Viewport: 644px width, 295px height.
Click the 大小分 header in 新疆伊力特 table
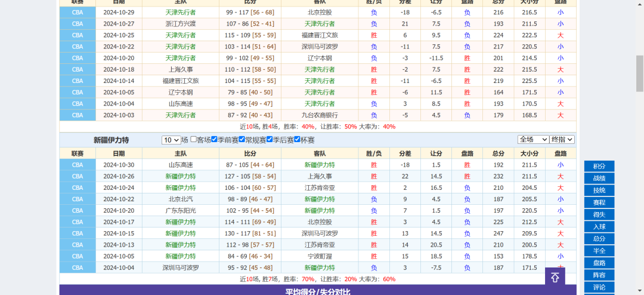pos(530,153)
